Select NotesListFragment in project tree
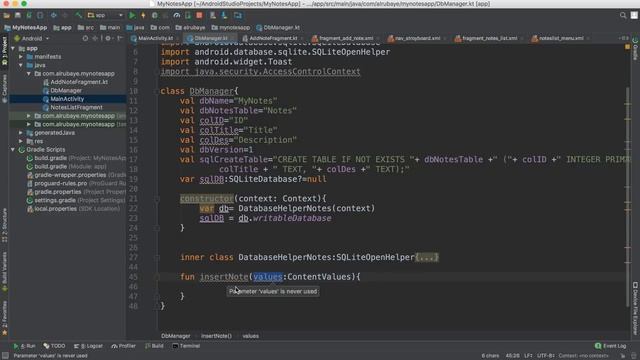Viewport: 640px width, 360px height. pos(73,107)
